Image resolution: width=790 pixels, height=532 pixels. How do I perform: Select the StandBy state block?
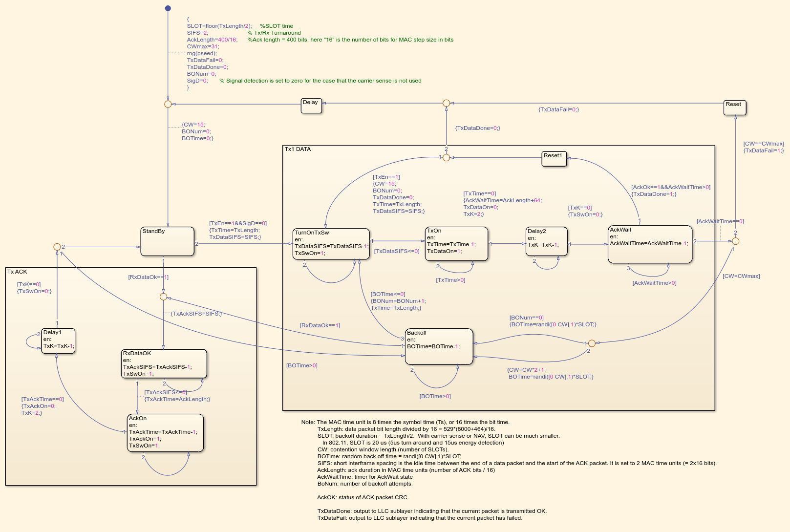(x=168, y=241)
